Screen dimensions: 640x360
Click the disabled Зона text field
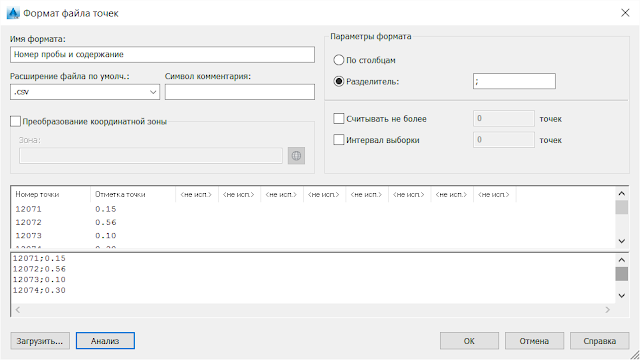pyautogui.click(x=151, y=156)
